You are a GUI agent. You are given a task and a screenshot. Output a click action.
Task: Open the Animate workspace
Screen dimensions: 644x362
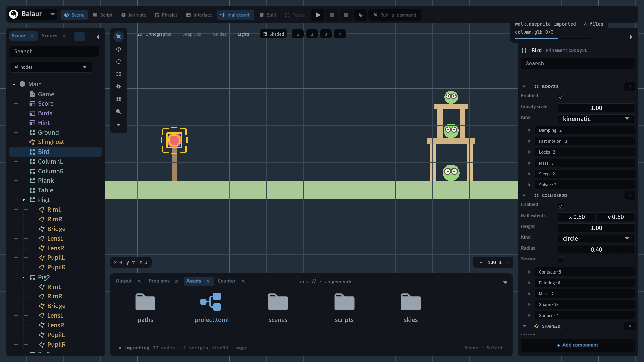tap(133, 15)
